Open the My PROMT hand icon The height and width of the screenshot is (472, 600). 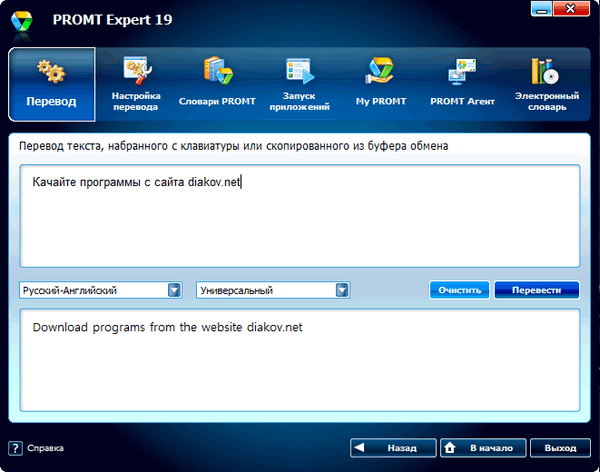click(x=380, y=71)
